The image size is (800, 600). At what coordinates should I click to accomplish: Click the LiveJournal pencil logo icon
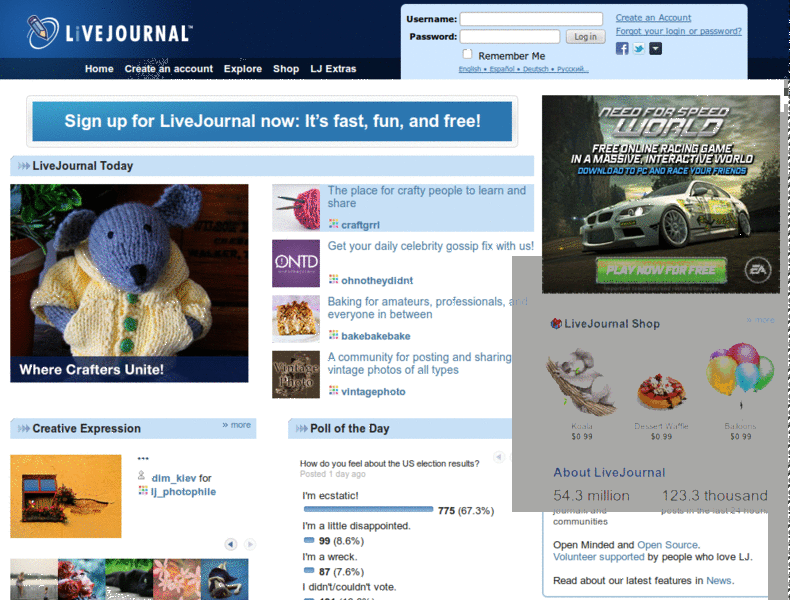pos(42,32)
